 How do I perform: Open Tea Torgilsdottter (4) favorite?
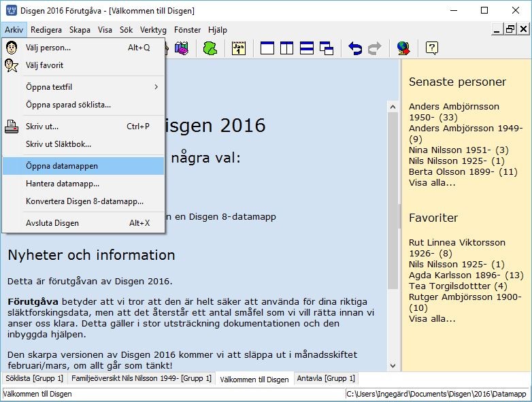[458, 286]
